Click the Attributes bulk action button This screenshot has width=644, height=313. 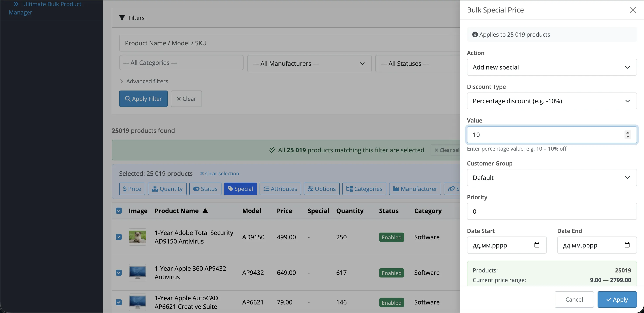(x=280, y=189)
